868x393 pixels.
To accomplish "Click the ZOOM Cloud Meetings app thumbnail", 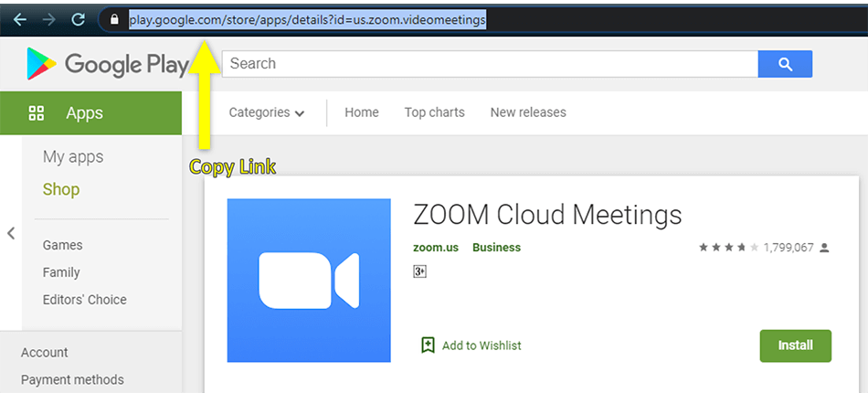I will (x=309, y=281).
